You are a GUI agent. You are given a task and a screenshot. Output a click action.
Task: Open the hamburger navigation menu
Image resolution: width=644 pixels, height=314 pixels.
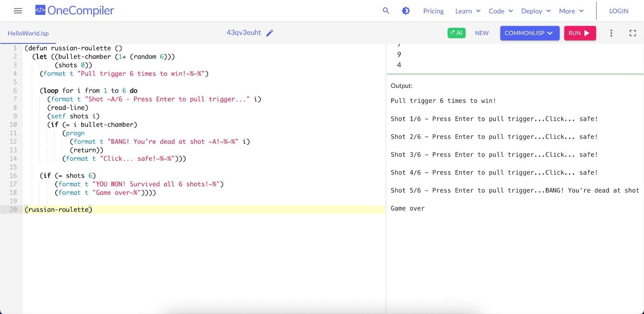coord(18,11)
